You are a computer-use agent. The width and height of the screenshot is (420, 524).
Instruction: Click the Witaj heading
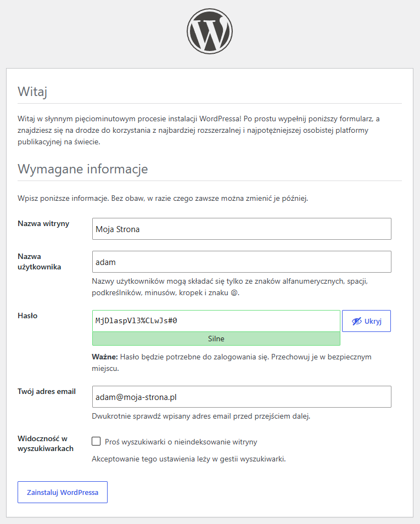[32, 92]
